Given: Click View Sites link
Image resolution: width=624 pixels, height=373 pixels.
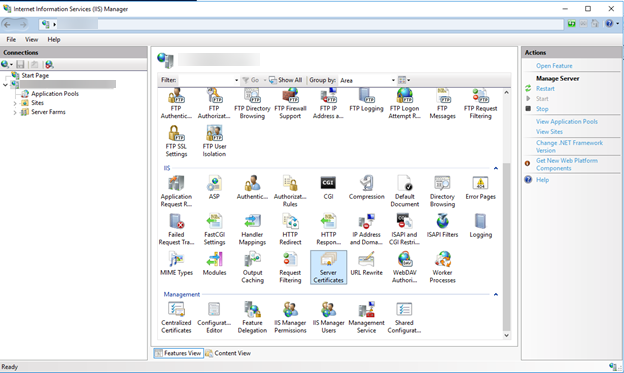Looking at the screenshot, I should coord(549,131).
